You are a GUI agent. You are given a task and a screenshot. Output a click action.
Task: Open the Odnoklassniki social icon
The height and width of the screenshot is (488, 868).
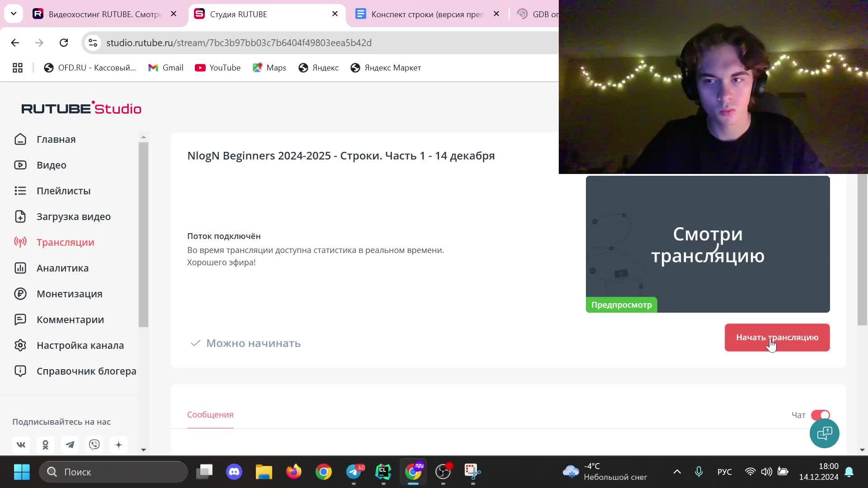pos(45,445)
